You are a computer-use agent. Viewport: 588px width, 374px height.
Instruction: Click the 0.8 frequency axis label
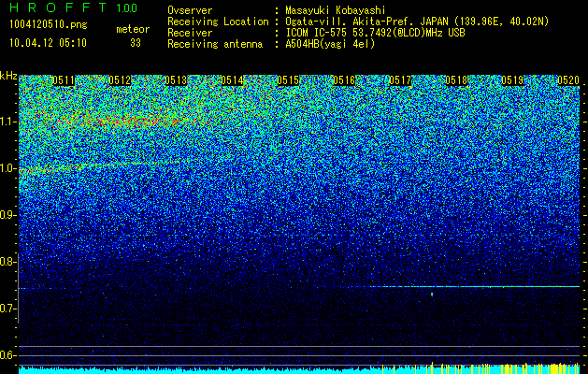[8, 262]
